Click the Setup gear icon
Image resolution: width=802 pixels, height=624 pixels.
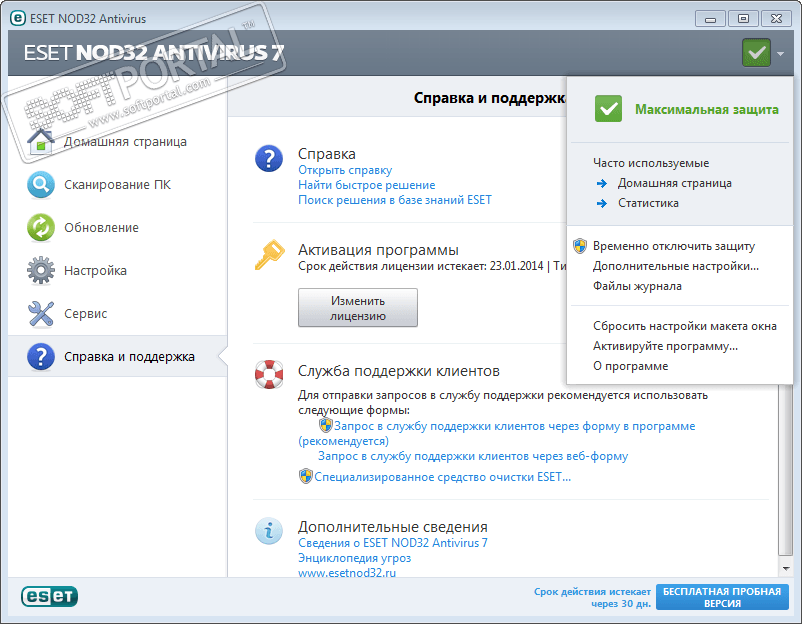tap(41, 270)
